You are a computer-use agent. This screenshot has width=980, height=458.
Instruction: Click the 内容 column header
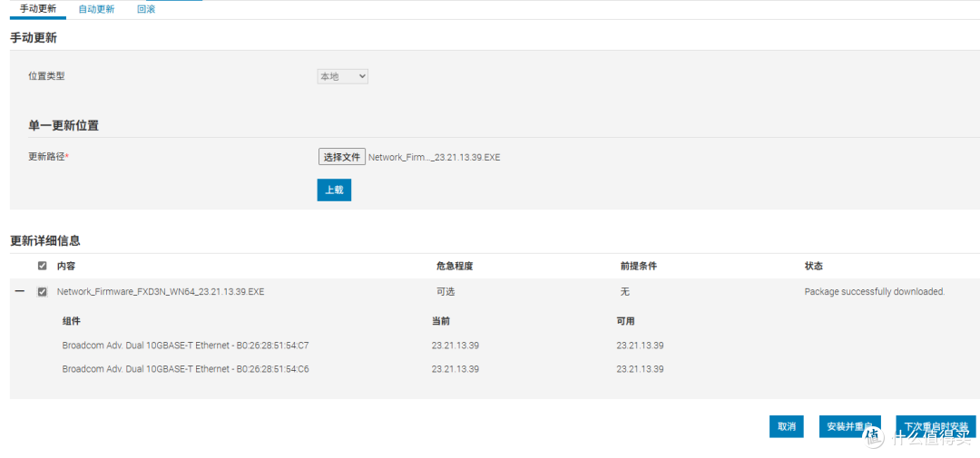point(66,266)
